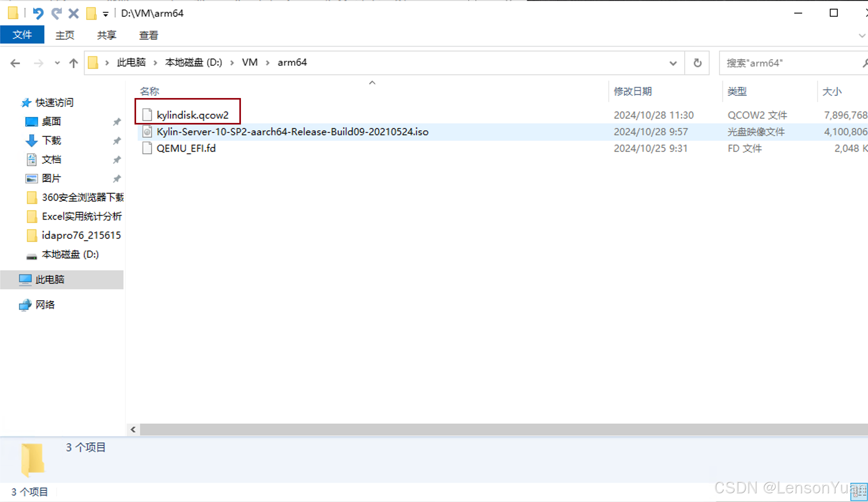Click the horizontal scrollbar track
The image size is (868, 502).
point(504,429)
